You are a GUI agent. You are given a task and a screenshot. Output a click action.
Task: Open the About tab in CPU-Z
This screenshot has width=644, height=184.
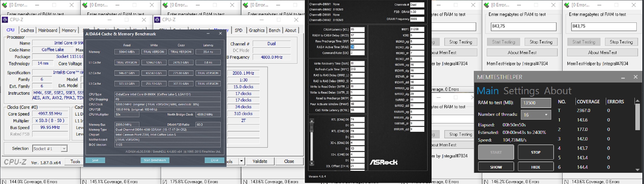[x=290, y=30]
